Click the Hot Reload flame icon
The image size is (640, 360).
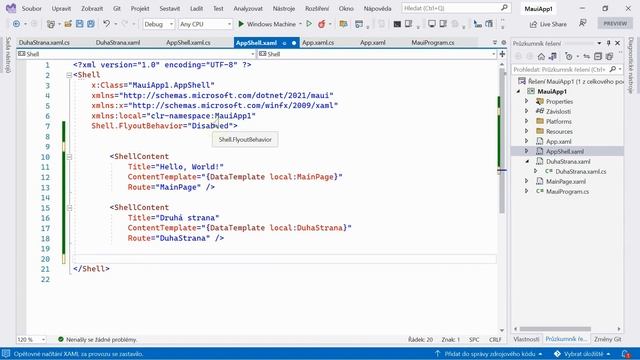322,24
